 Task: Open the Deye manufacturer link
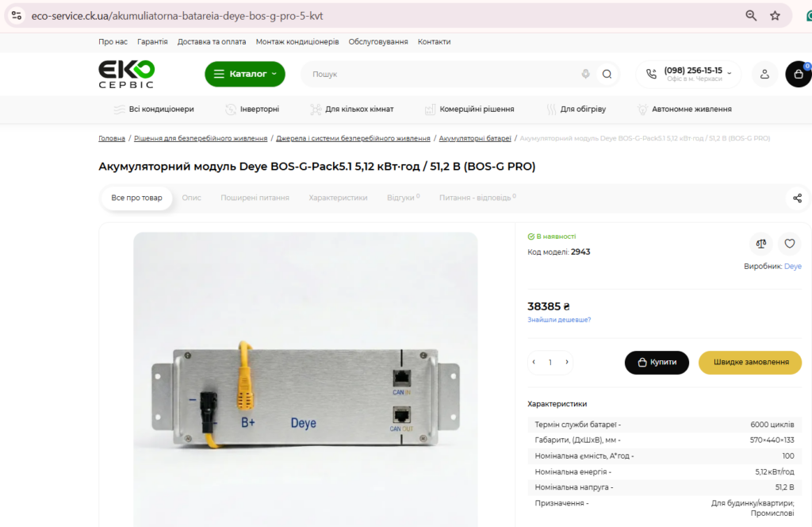792,267
